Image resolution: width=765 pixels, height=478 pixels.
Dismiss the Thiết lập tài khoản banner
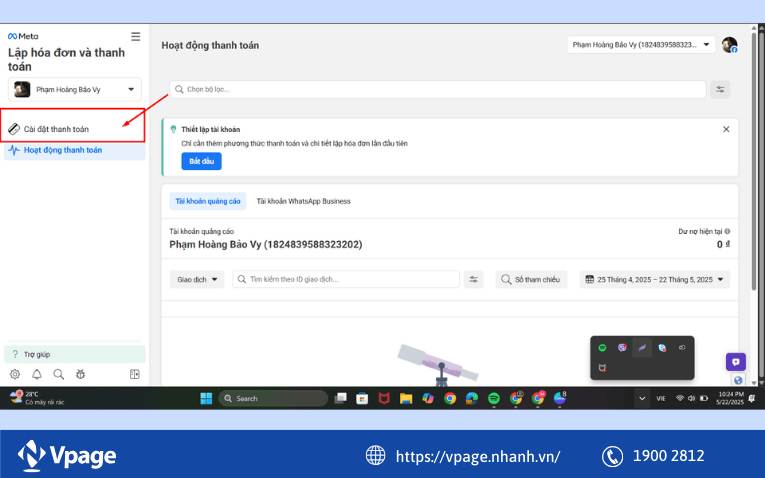pyautogui.click(x=726, y=129)
